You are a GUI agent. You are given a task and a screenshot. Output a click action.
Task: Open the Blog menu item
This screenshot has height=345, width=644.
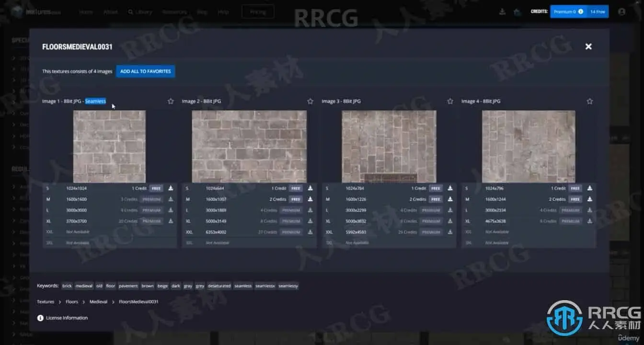pos(202,12)
